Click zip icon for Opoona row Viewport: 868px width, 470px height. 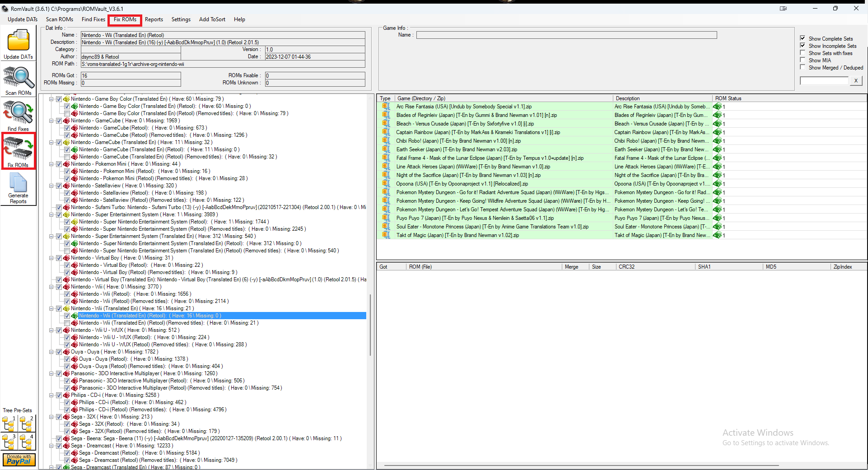coord(385,184)
